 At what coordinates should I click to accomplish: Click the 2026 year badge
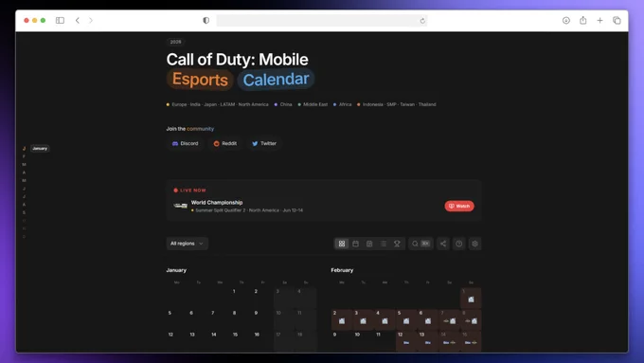point(175,42)
